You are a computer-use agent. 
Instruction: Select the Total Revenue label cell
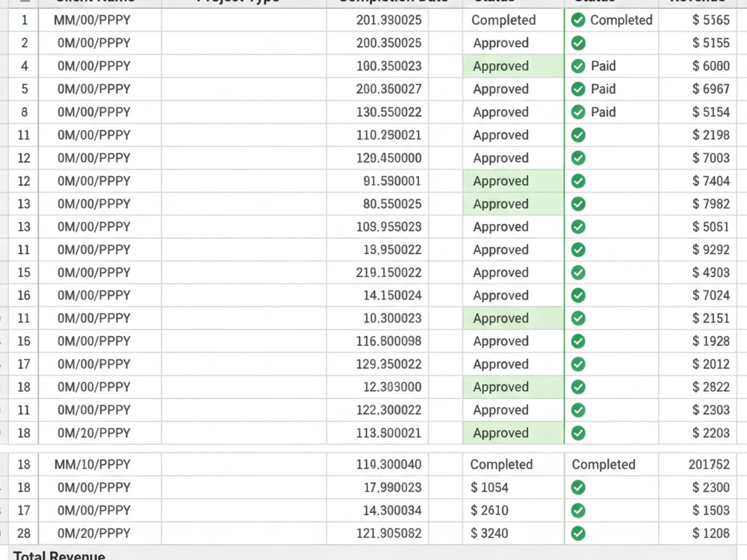pos(59,556)
